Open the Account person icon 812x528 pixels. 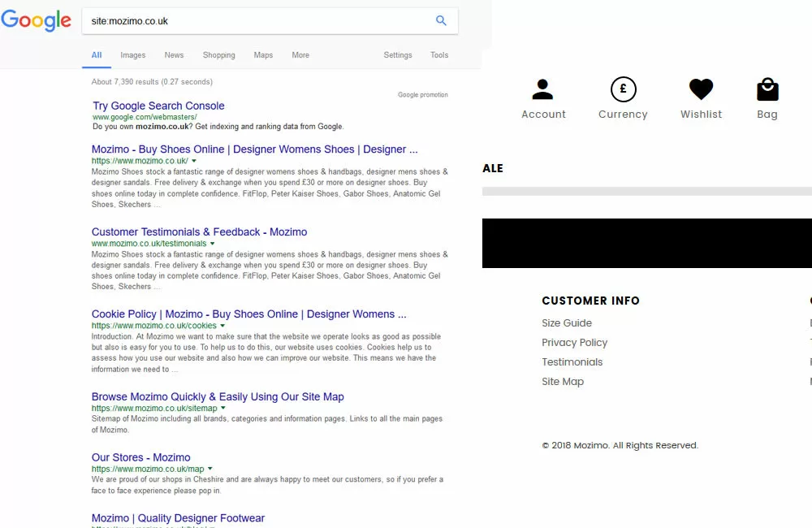pos(542,89)
